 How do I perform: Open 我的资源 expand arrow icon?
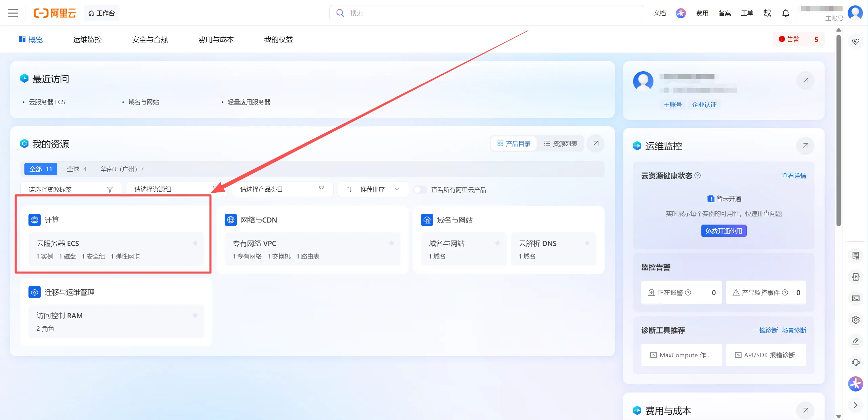click(596, 144)
